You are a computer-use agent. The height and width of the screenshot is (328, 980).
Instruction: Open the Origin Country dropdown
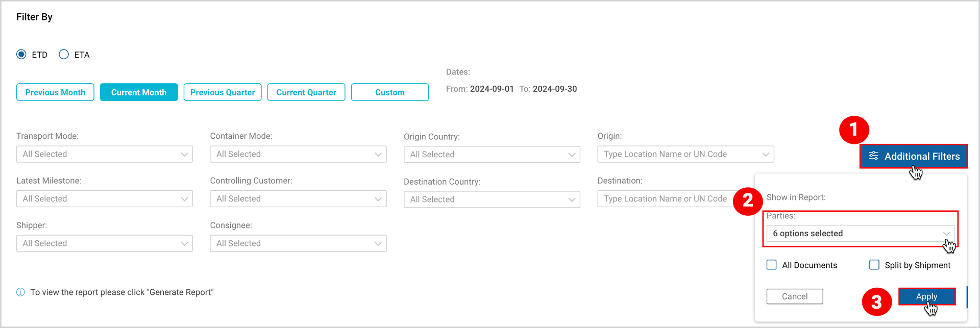[x=492, y=155]
